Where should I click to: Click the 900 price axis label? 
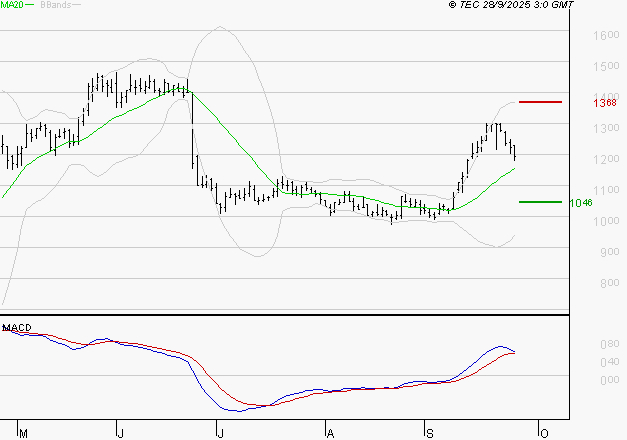point(610,252)
